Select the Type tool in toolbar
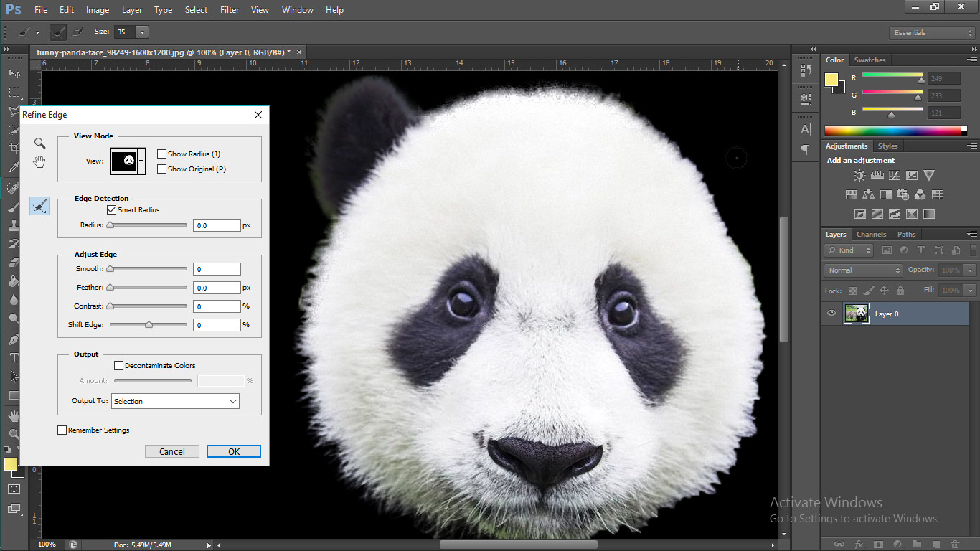Viewport: 980px width, 551px height. pyautogui.click(x=14, y=357)
